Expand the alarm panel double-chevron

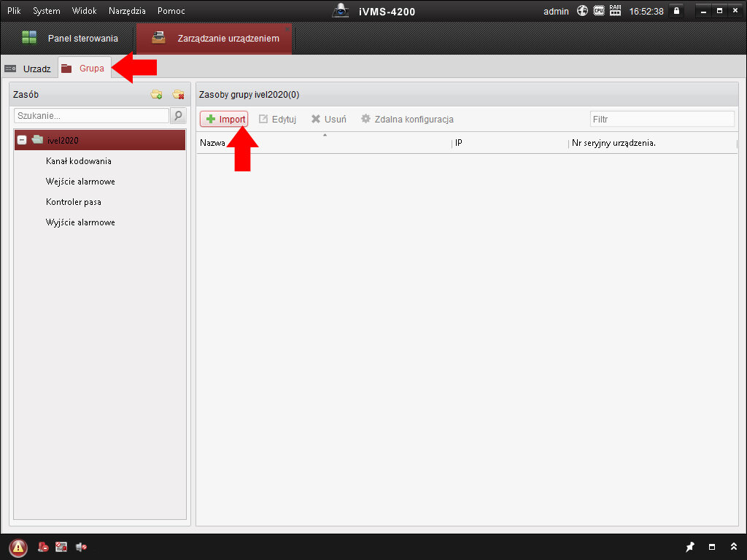coord(733,547)
